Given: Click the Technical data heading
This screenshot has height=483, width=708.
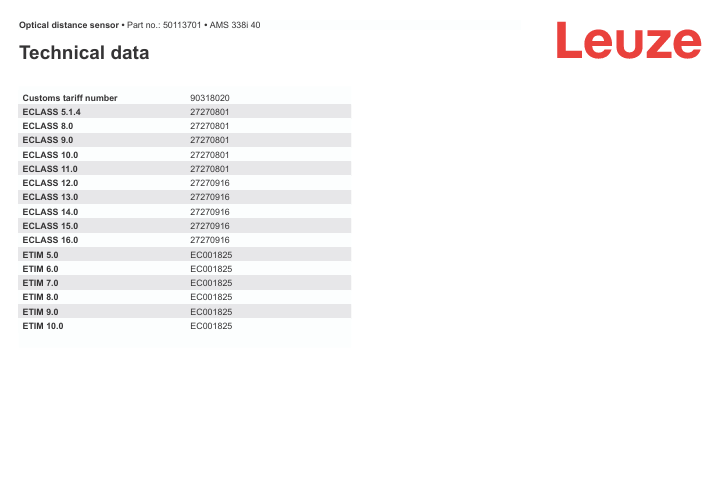Looking at the screenshot, I should pyautogui.click(x=84, y=53).
